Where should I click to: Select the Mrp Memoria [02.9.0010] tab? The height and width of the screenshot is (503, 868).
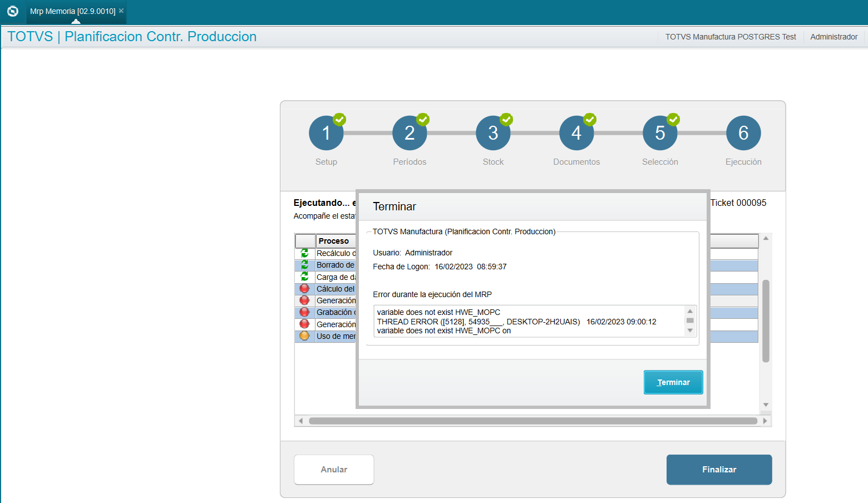point(73,11)
